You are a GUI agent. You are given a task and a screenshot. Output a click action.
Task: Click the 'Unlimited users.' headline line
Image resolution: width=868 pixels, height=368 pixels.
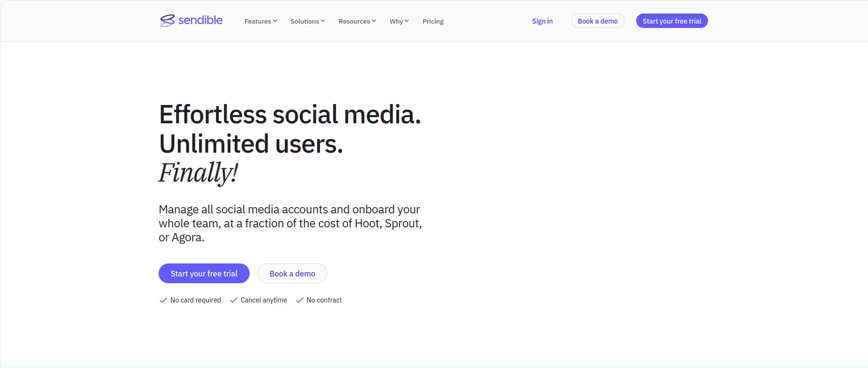(251, 144)
